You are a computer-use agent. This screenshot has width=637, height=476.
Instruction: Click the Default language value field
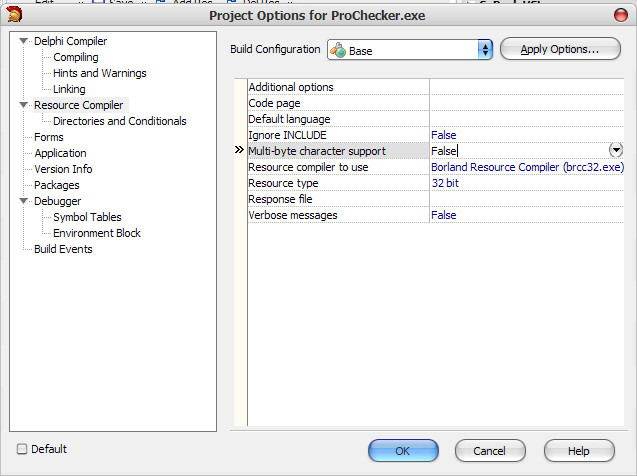click(x=526, y=119)
